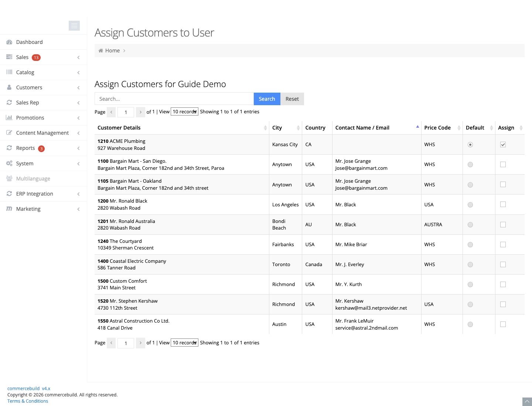The image size is (532, 406).
Task: Open the commercebuild v4.x footer link
Action: click(x=29, y=389)
